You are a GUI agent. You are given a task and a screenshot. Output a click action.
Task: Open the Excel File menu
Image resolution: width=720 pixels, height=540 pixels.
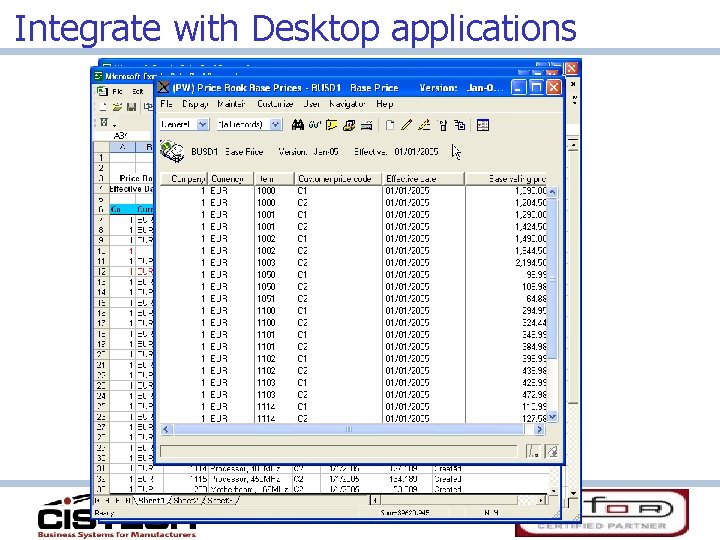(117, 91)
